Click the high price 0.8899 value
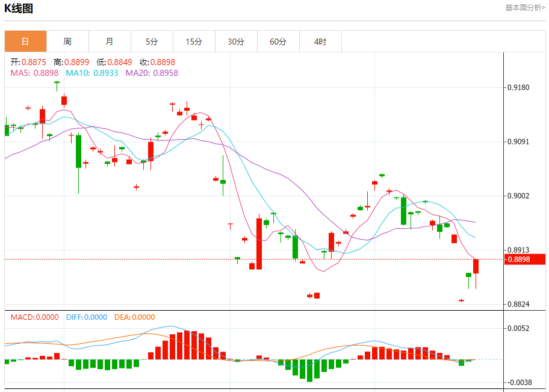This screenshot has height=392, width=549. pos(76,63)
